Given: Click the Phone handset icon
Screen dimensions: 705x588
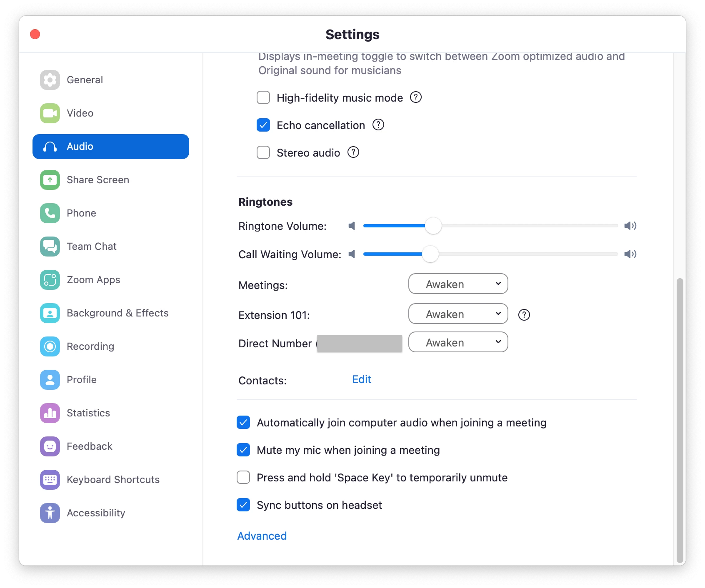Looking at the screenshot, I should [x=50, y=213].
